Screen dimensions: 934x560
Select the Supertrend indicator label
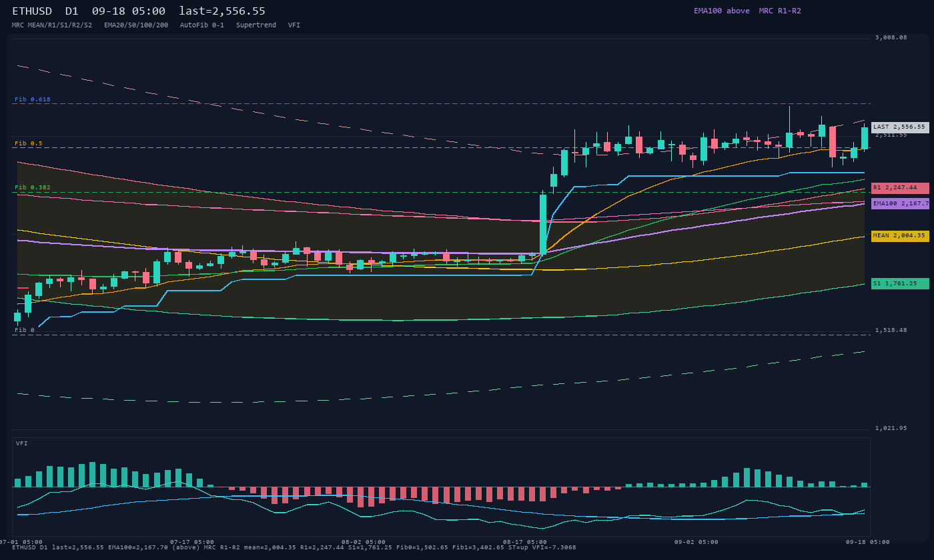[x=256, y=25]
